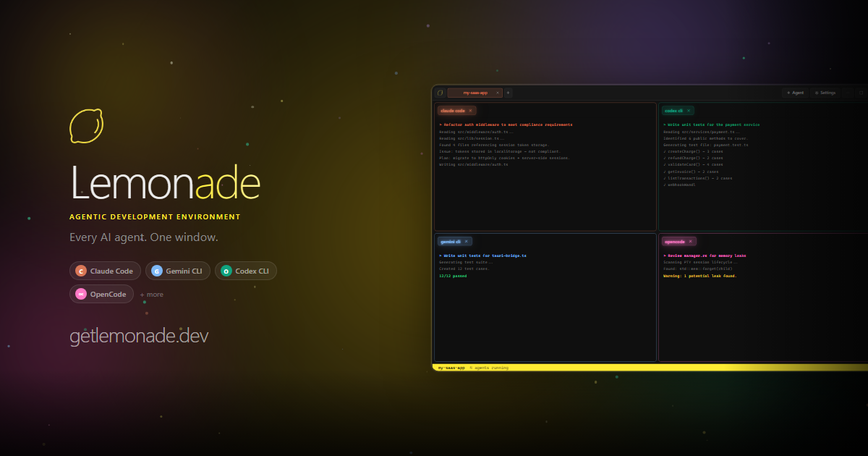Click the orange Claude Code badge icon

pos(81,271)
